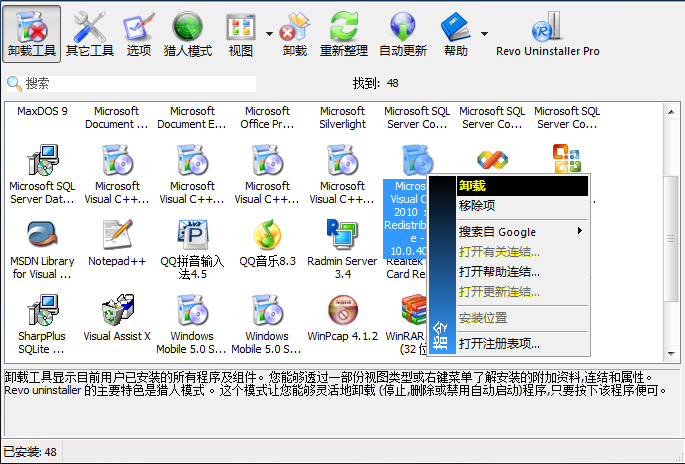Open 搜索自 Google submenu
The height and width of the screenshot is (464, 685).
(522, 232)
